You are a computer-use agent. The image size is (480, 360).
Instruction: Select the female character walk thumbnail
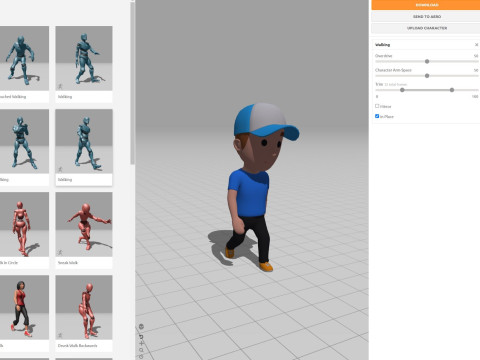click(24, 307)
